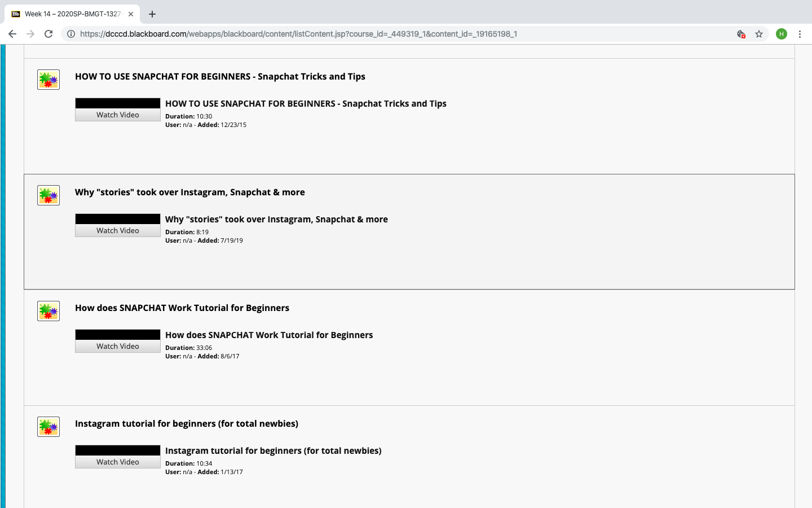Screen dimensions: 812x508
Task: Click Duration 10:30 text
Action: [189, 116]
